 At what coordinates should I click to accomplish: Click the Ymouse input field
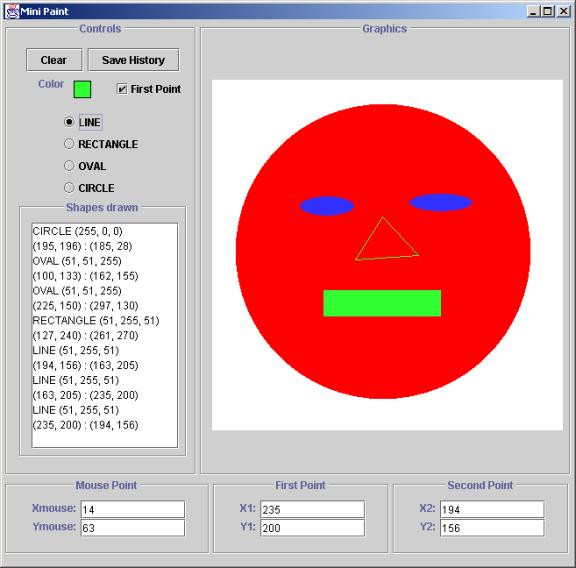pyautogui.click(x=133, y=528)
